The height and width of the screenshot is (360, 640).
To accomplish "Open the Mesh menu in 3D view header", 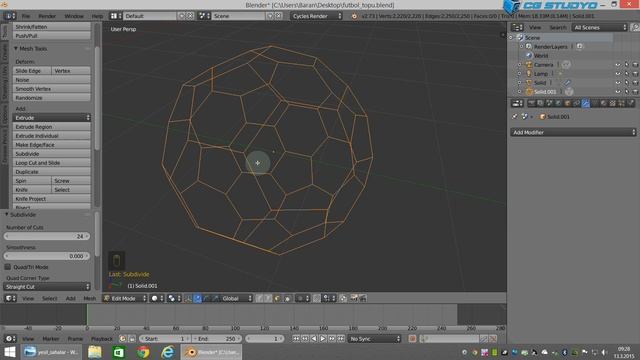I will (89, 298).
